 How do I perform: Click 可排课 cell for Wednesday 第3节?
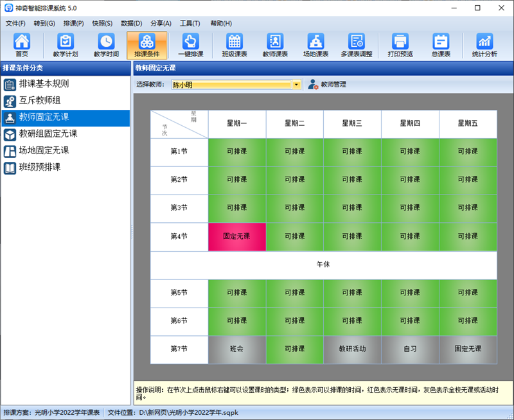click(352, 208)
